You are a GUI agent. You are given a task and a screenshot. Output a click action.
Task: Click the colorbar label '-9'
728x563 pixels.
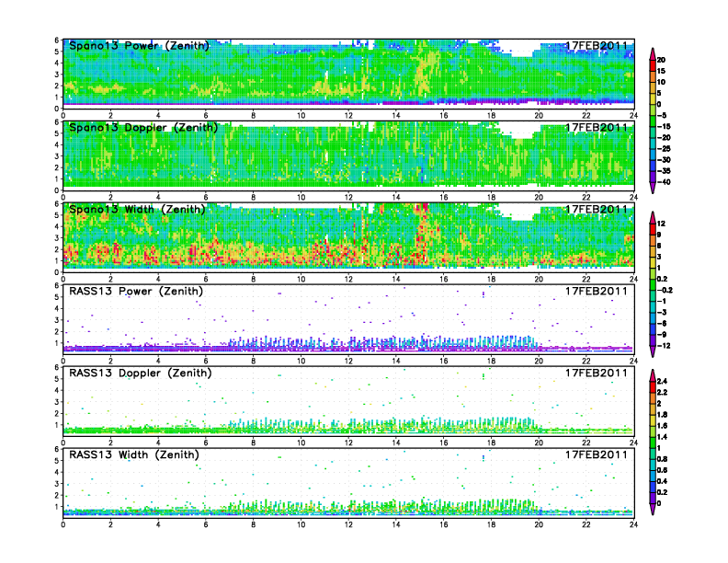click(662, 335)
